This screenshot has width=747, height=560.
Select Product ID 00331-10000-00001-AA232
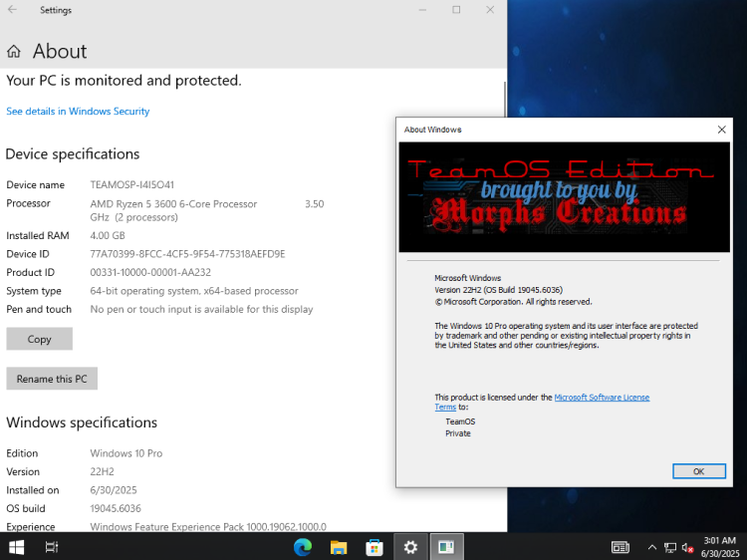pyautogui.click(x=150, y=272)
